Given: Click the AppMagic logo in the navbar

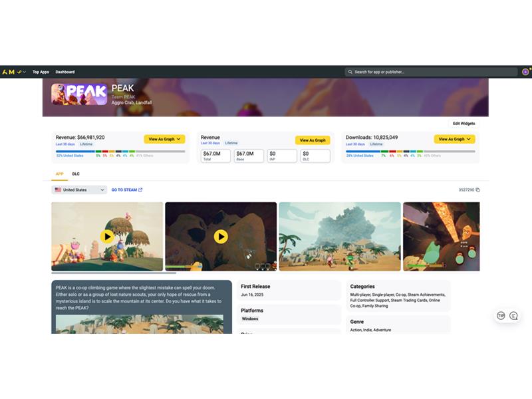Looking at the screenshot, I should [x=8, y=72].
